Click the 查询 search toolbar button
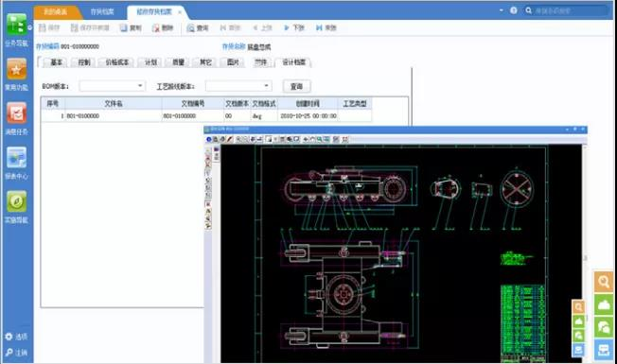617x364 pixels. (x=198, y=28)
